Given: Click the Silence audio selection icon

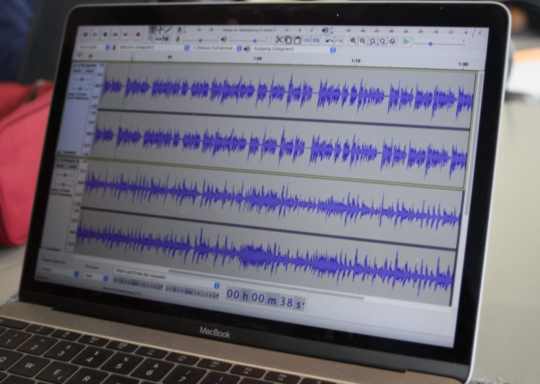Looking at the screenshot, I should [316, 41].
